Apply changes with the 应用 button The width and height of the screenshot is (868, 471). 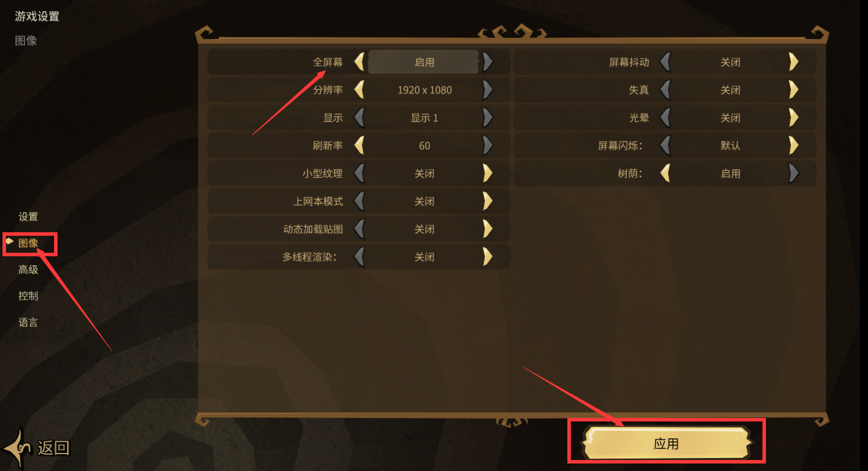[666, 443]
